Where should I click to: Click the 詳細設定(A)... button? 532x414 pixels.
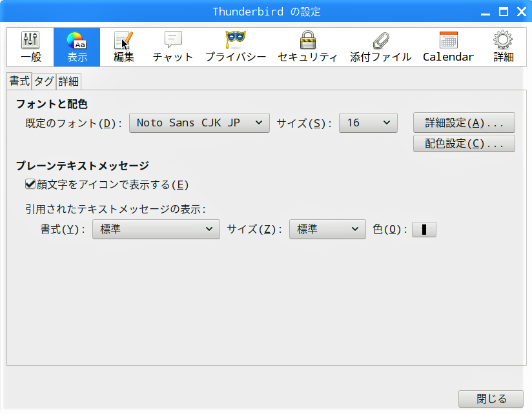coord(464,123)
